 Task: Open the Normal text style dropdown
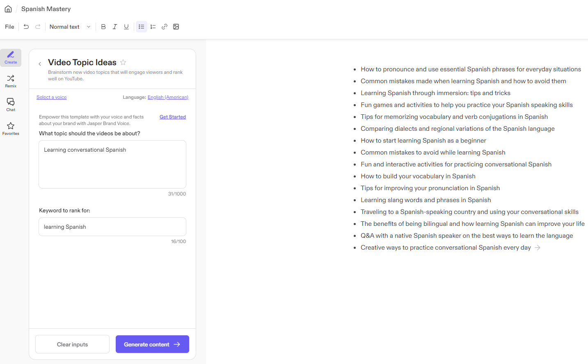point(70,27)
